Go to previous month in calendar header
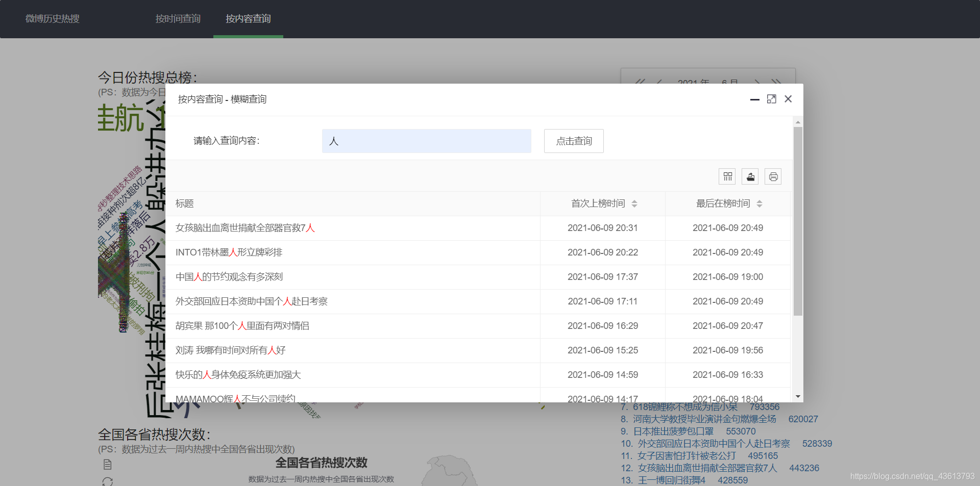Viewport: 980px width, 486px height. click(659, 82)
